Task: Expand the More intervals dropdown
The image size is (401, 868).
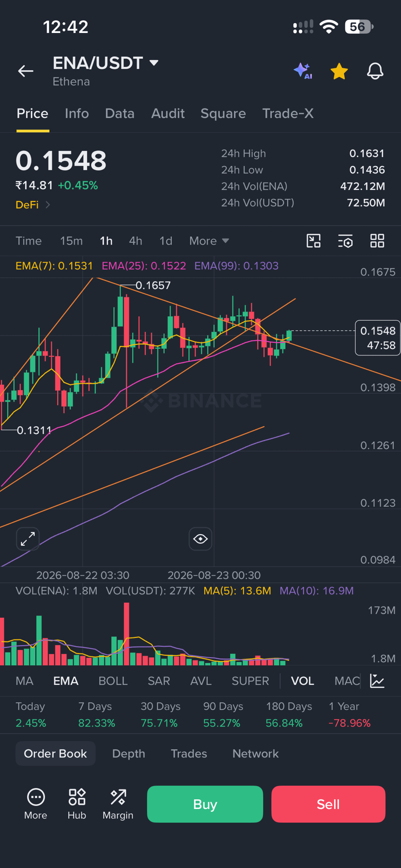Action: tap(209, 241)
